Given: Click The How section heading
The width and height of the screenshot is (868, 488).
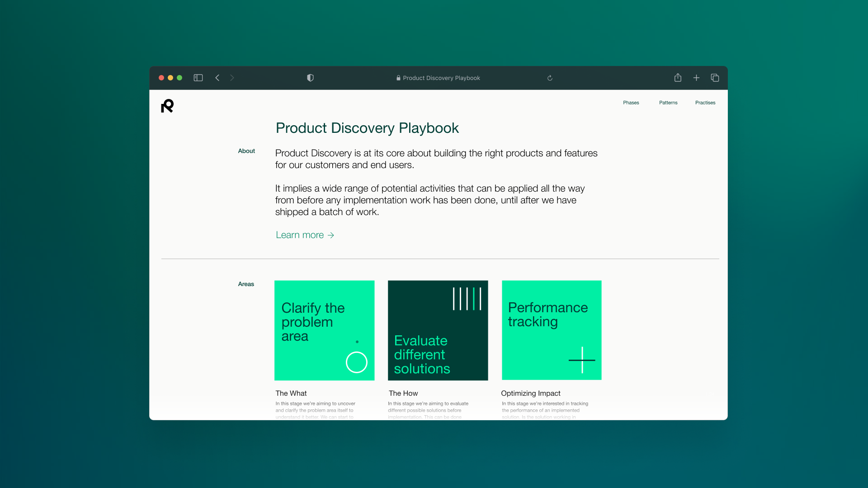Looking at the screenshot, I should [402, 393].
